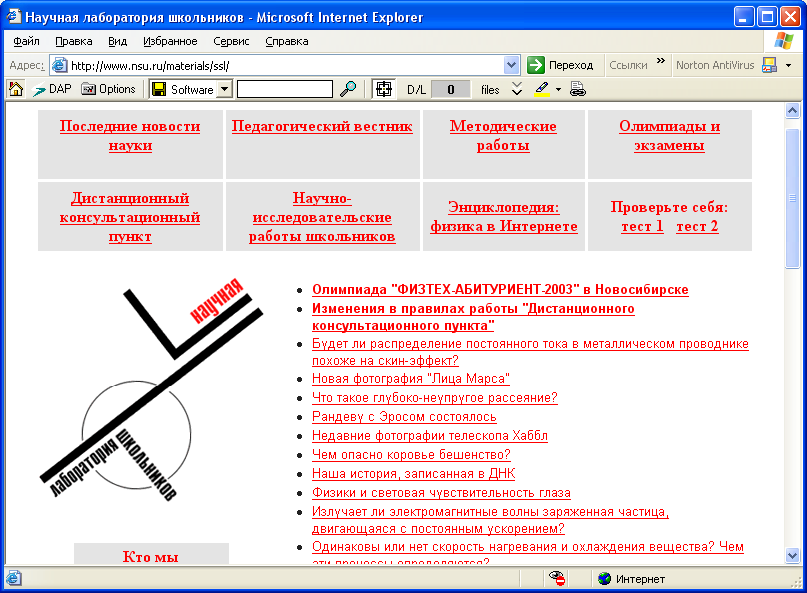Click the double chevron next to files
This screenshot has width=807, height=593.
pos(517,89)
